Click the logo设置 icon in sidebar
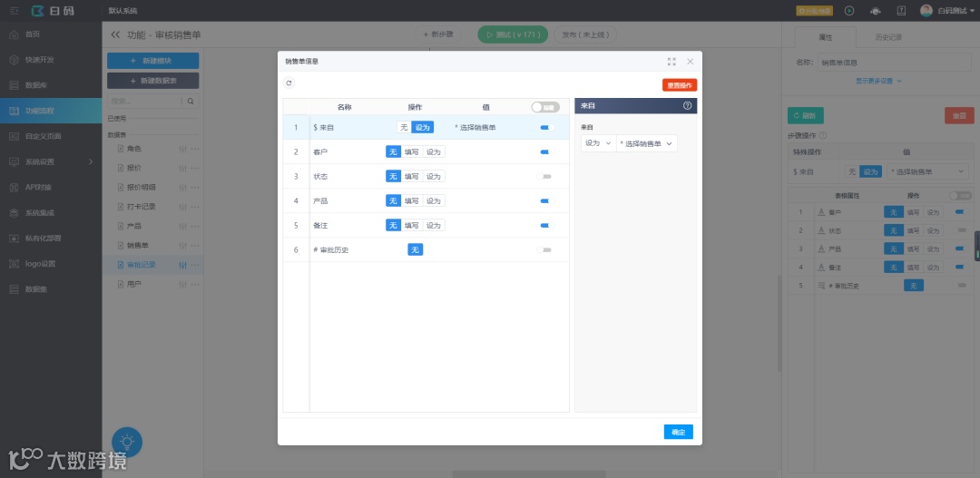This screenshot has width=980, height=478. (14, 264)
